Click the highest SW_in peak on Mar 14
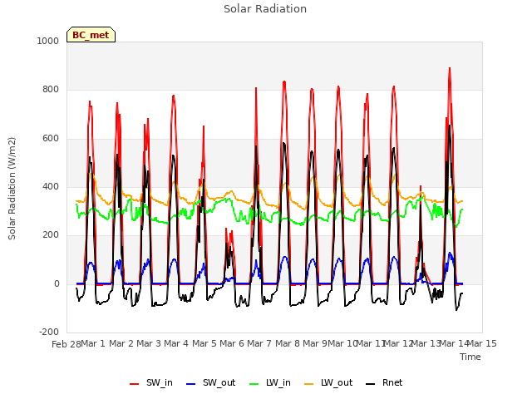Image resolution: width=532 pixels, height=399 pixels. point(450,69)
